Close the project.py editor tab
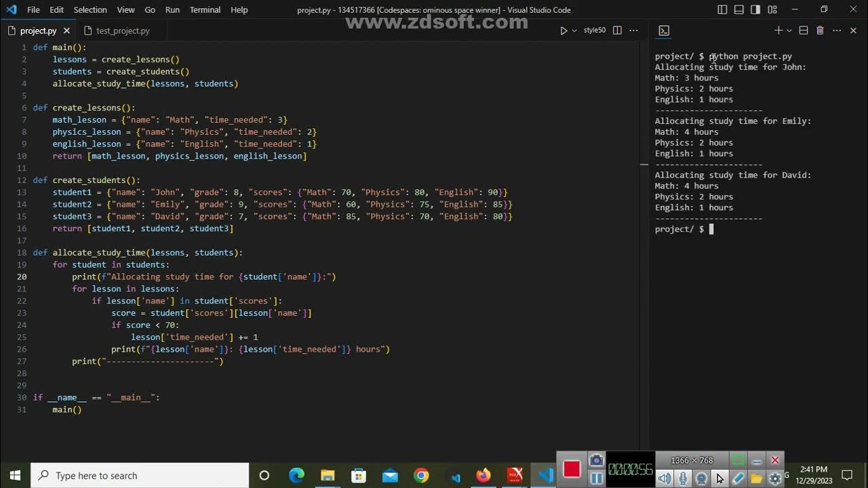Viewport: 868px width, 488px height. [x=66, y=30]
